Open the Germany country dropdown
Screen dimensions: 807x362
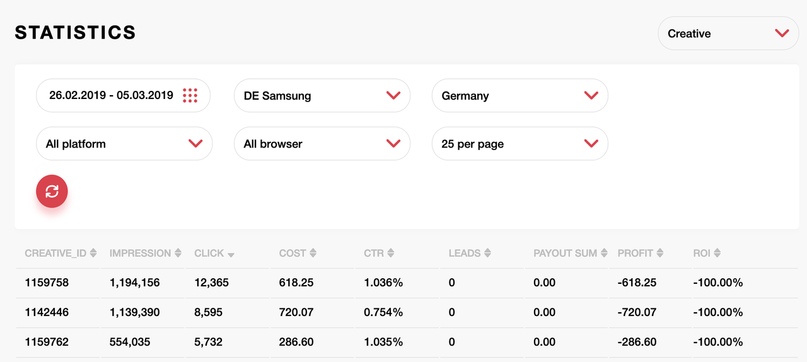520,95
